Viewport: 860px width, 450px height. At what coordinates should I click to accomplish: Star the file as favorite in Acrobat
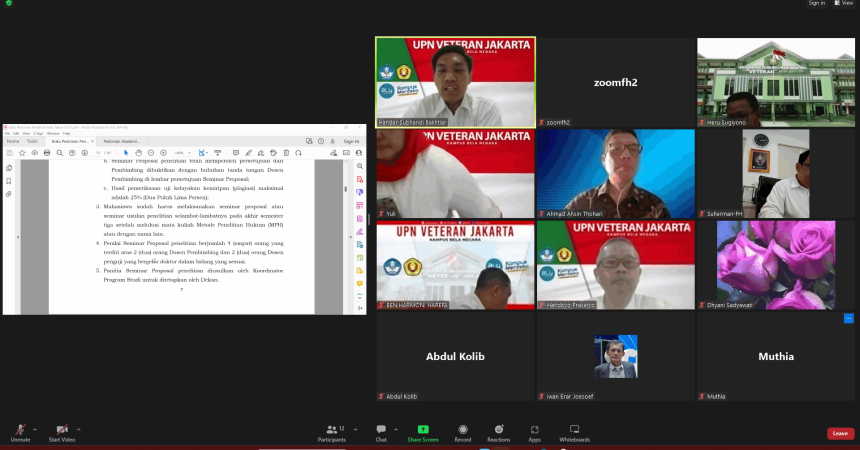pos(22,153)
